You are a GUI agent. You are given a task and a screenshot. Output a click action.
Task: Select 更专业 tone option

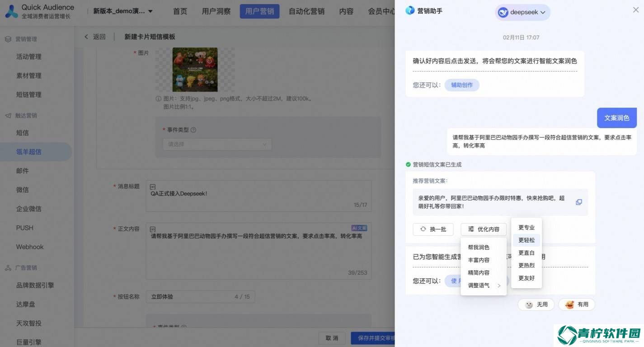(x=526, y=228)
